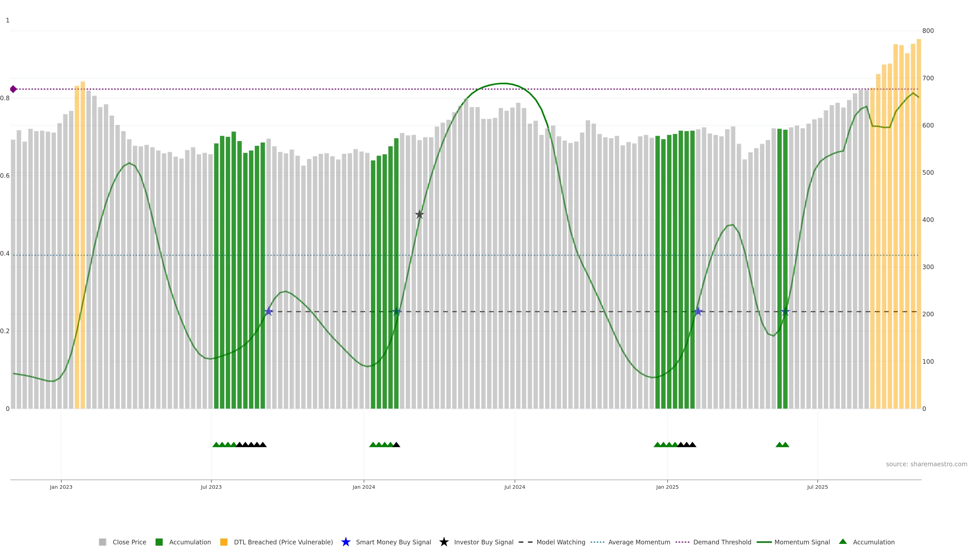This screenshot has height=551, width=980.
Task: Click the black Investor Buy Signal star on chart
Action: [x=419, y=215]
